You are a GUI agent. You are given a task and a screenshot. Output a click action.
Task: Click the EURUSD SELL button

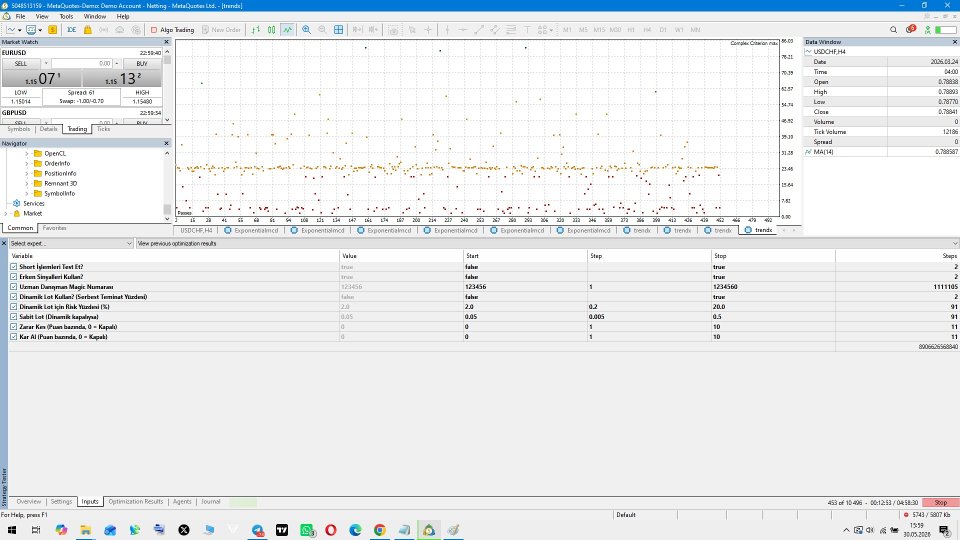point(21,64)
